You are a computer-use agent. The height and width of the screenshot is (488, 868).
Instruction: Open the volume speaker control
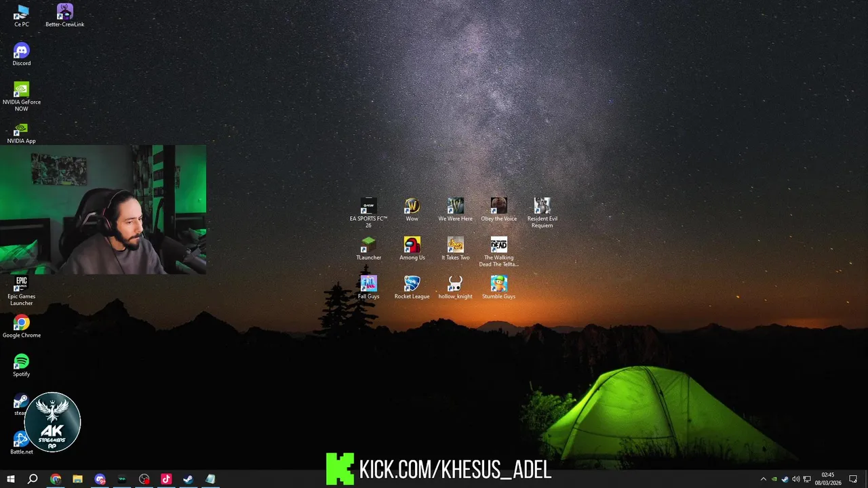click(x=795, y=479)
